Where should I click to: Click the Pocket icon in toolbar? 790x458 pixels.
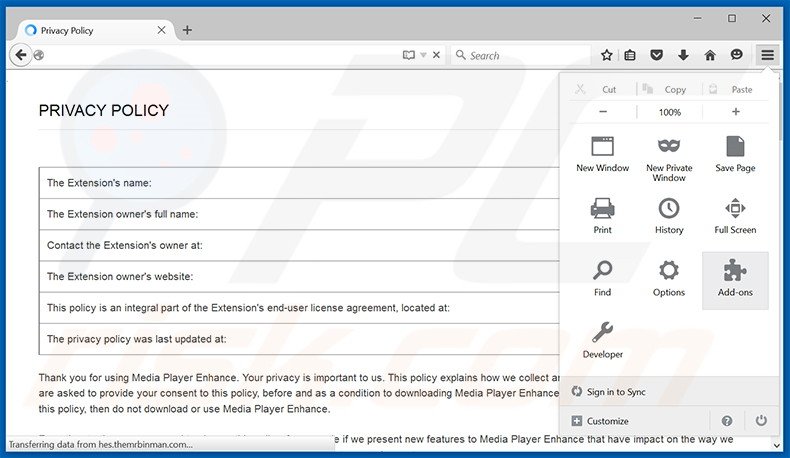pos(656,55)
